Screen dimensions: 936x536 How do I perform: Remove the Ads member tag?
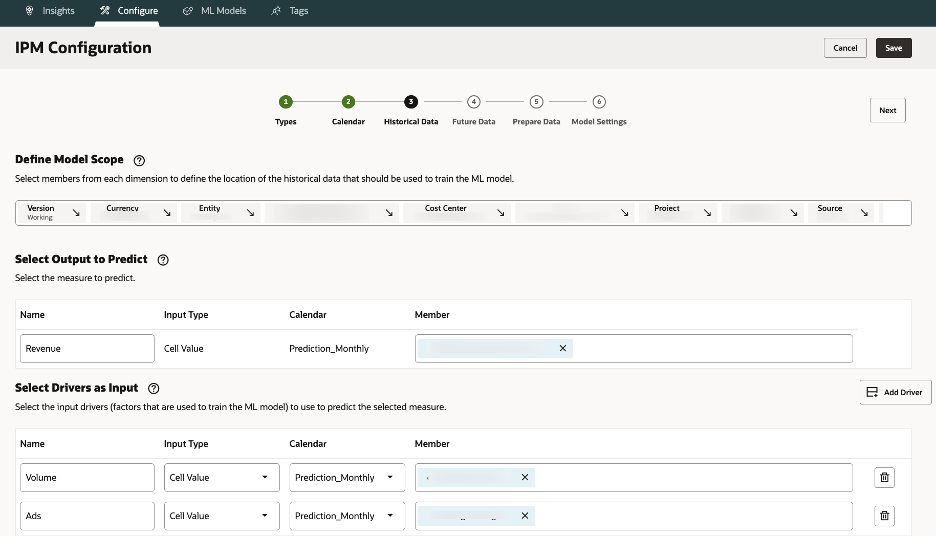point(525,516)
